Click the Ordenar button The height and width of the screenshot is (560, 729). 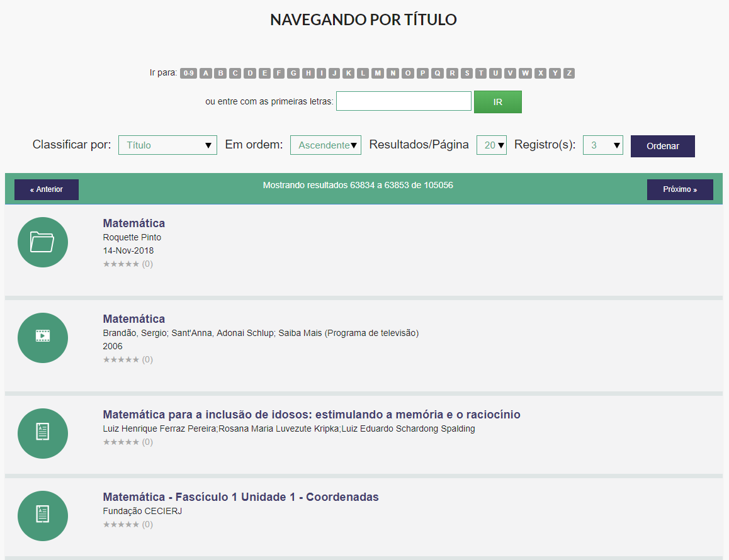[x=662, y=146]
